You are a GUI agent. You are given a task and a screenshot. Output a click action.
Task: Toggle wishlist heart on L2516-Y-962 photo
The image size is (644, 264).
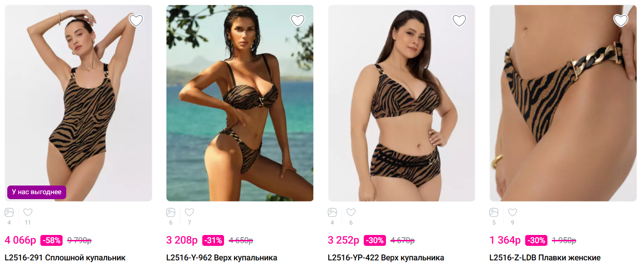point(298,20)
